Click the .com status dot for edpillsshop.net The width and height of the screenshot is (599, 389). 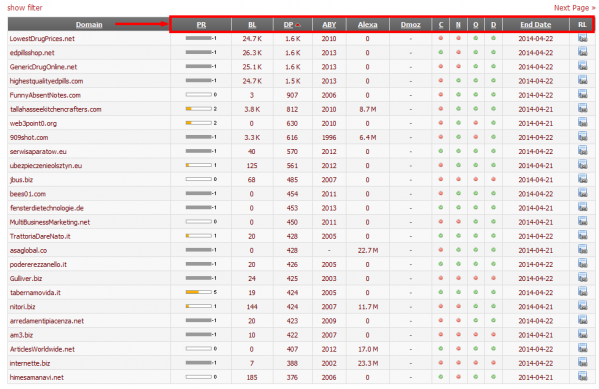(x=440, y=52)
